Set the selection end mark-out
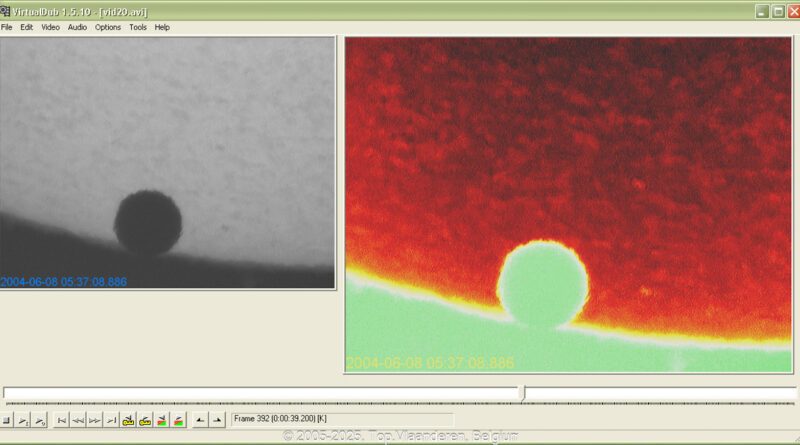This screenshot has width=800, height=445. tap(217, 421)
